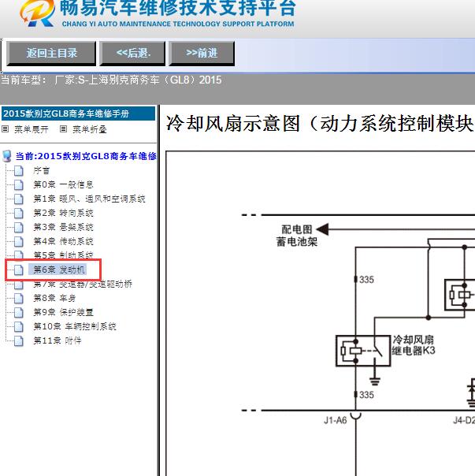Click the page icon beside 第6章 发动机
Viewport: 475px width, 476px height.
pos(19,270)
